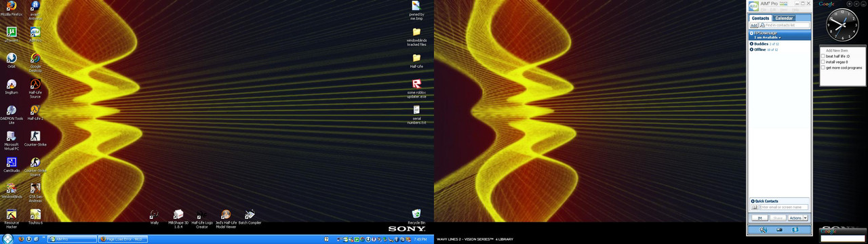The height and width of the screenshot is (244, 868).
Task: Launch MilkShape 3D 1.8.4 shortcut
Action: (x=178, y=218)
